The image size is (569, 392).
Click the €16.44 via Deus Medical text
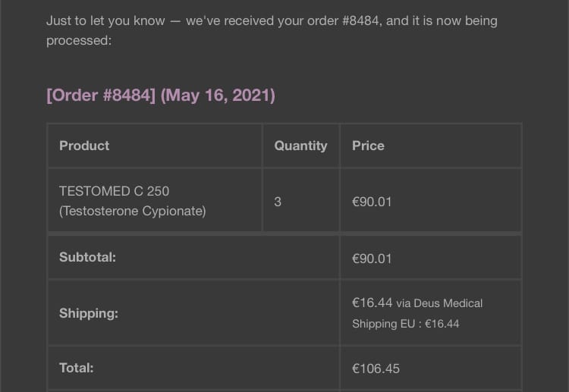417,303
